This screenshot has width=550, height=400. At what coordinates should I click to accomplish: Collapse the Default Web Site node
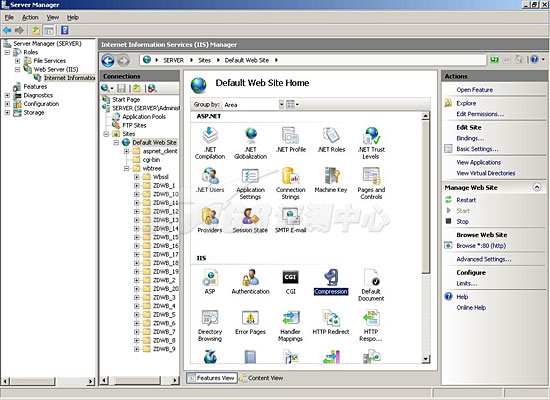pos(116,142)
